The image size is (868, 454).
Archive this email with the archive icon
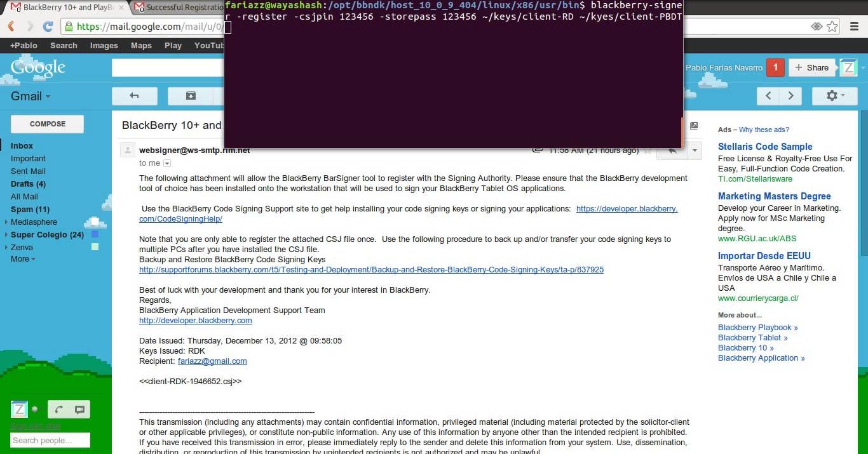pyautogui.click(x=191, y=96)
